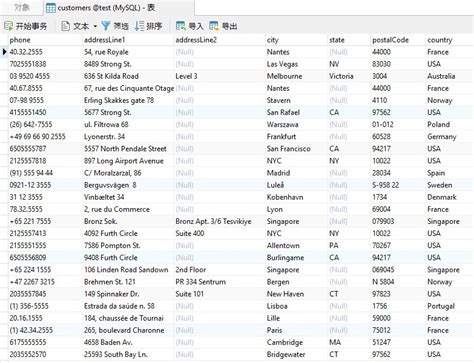The image size is (474, 363).
Task: Open the 文本 dropdown arrow
Action: point(95,26)
